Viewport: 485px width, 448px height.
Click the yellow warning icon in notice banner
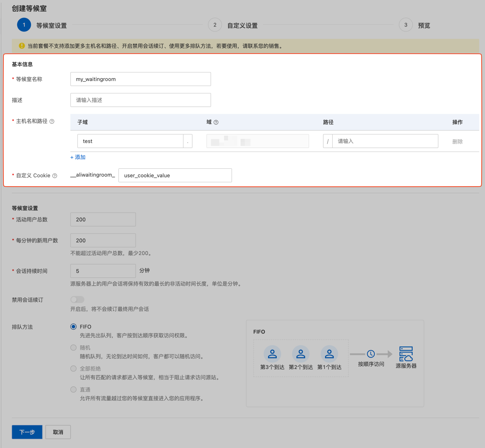click(x=22, y=46)
